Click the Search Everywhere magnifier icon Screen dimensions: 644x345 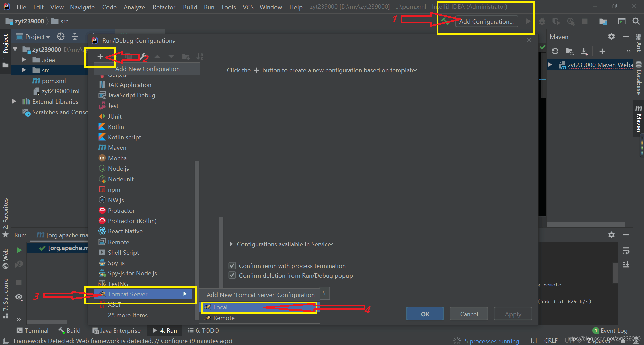pyautogui.click(x=636, y=21)
